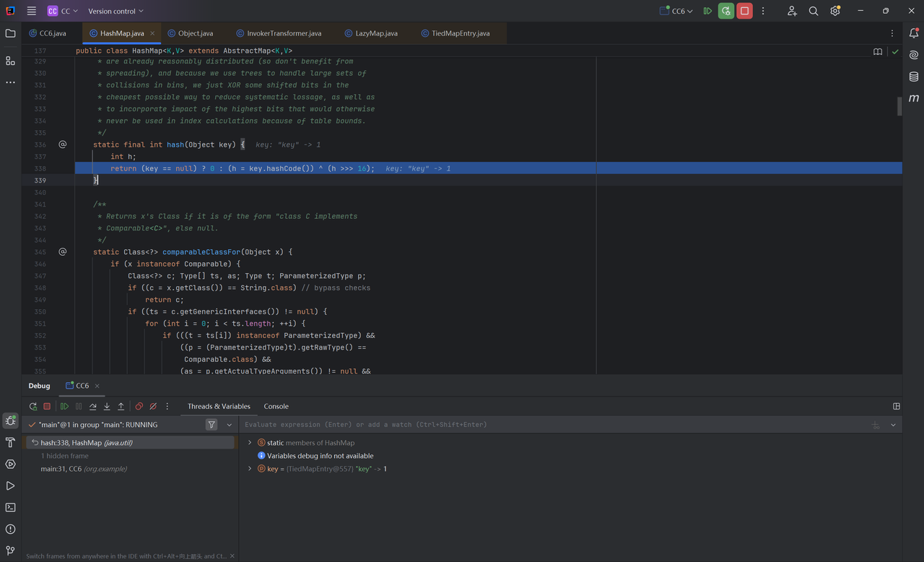Switch to LazyMap.java tab
This screenshot has height=562, width=924.
[x=371, y=33]
